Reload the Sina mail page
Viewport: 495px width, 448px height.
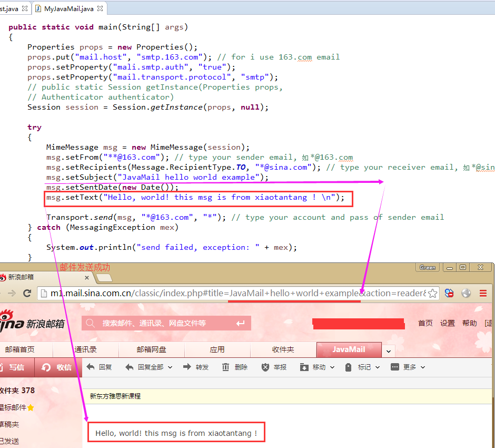[x=27, y=293]
